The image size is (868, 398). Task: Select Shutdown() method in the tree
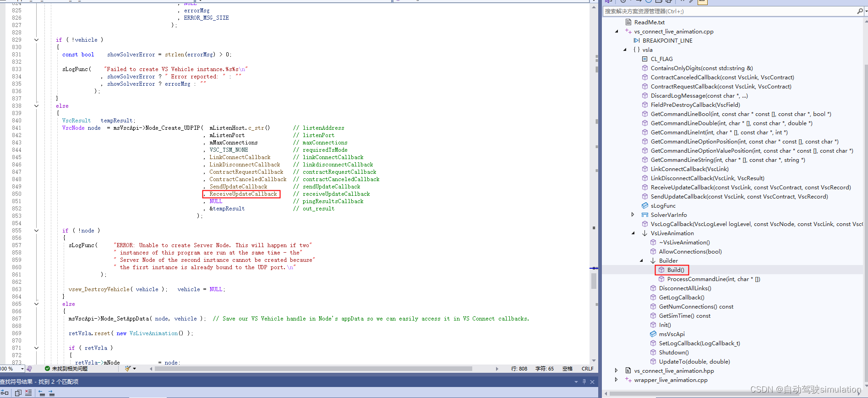point(674,352)
